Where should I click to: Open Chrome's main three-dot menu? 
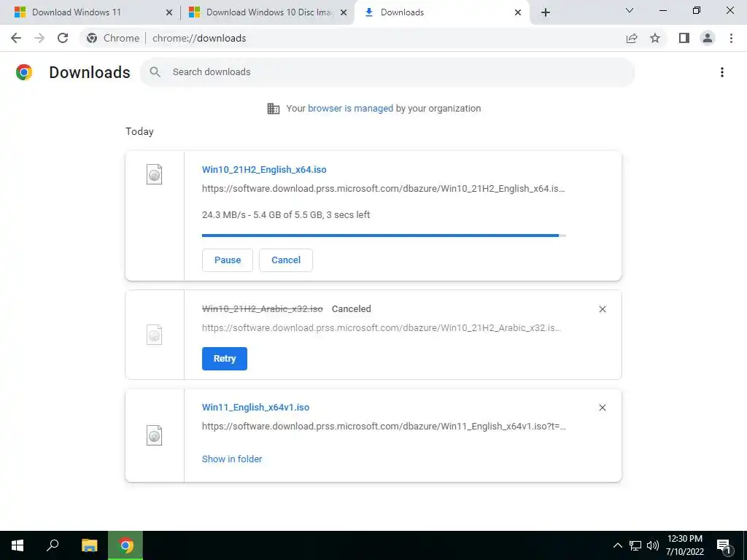tap(731, 38)
